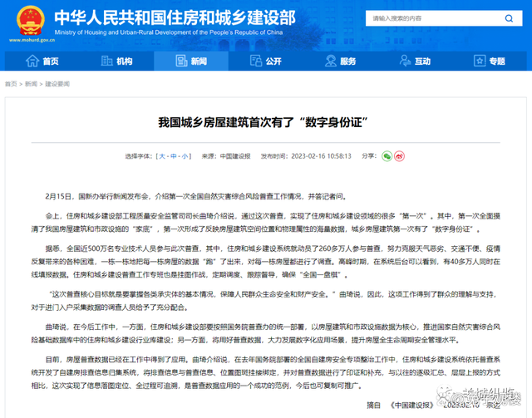The image size is (532, 418).
Task: Open 建设要闻 breadcrumb link
Action: tap(57, 84)
